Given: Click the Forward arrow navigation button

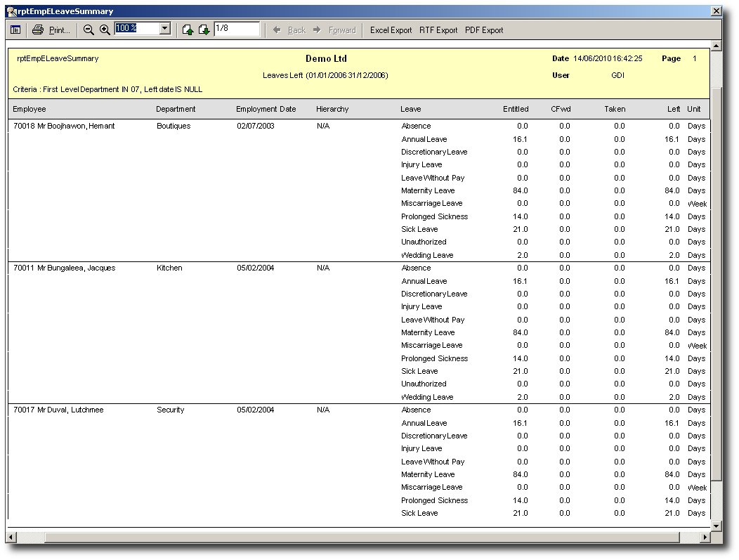Looking at the screenshot, I should pyautogui.click(x=334, y=30).
